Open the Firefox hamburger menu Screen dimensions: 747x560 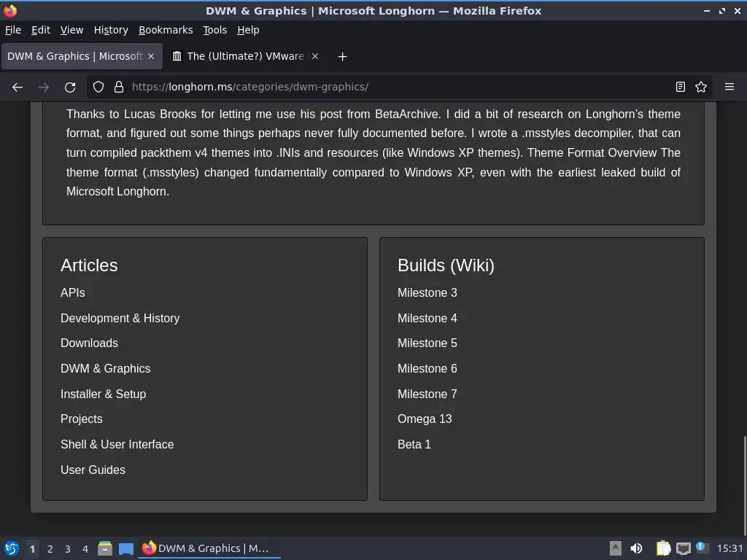pyautogui.click(x=729, y=87)
